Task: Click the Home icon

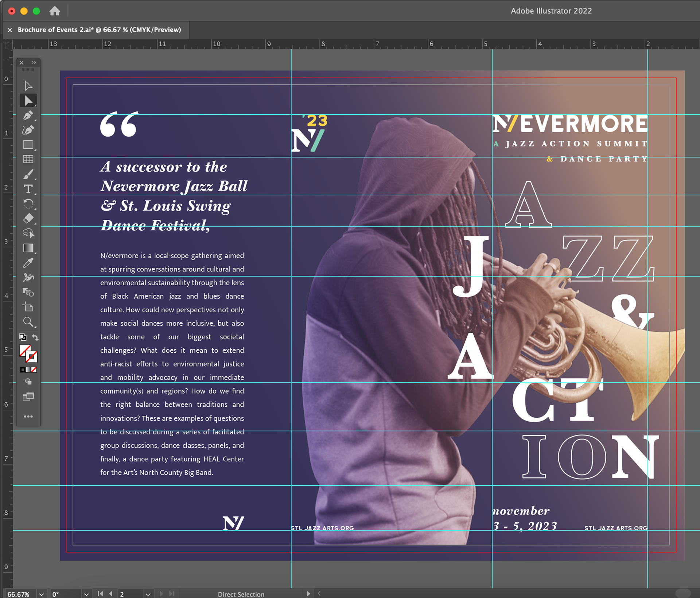Action: [x=55, y=11]
